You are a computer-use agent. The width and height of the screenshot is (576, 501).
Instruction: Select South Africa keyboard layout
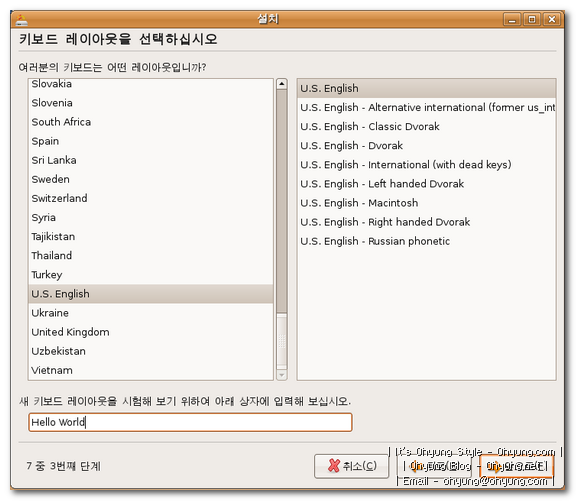pos(151,122)
